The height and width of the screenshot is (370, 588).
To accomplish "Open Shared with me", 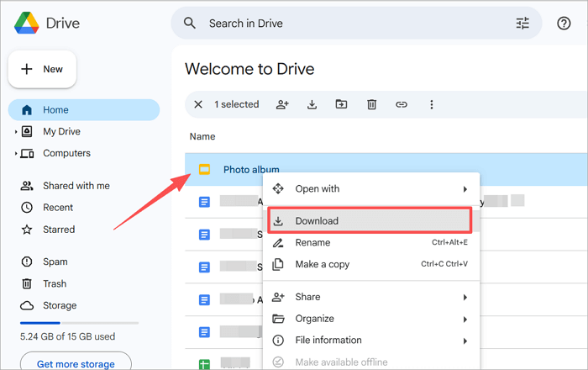I will [76, 186].
